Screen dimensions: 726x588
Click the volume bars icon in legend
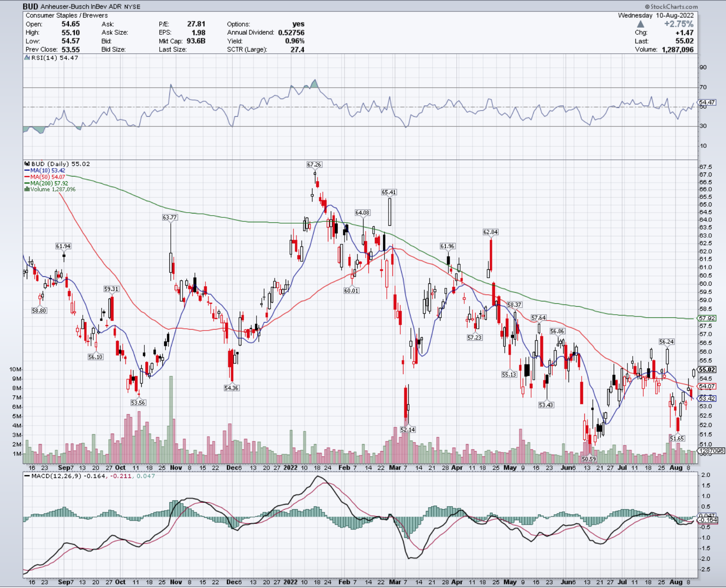[27, 189]
